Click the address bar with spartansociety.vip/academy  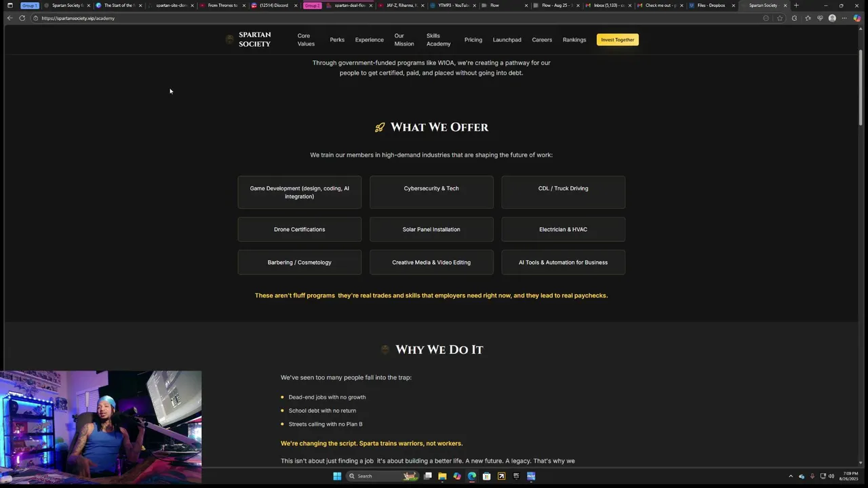[x=400, y=18]
